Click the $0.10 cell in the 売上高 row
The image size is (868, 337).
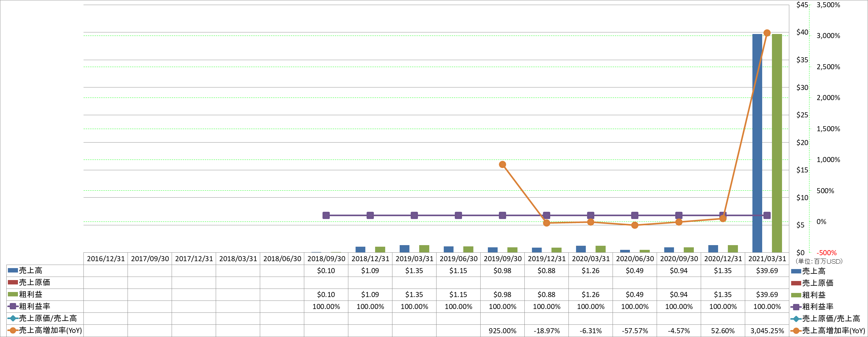[x=326, y=271]
